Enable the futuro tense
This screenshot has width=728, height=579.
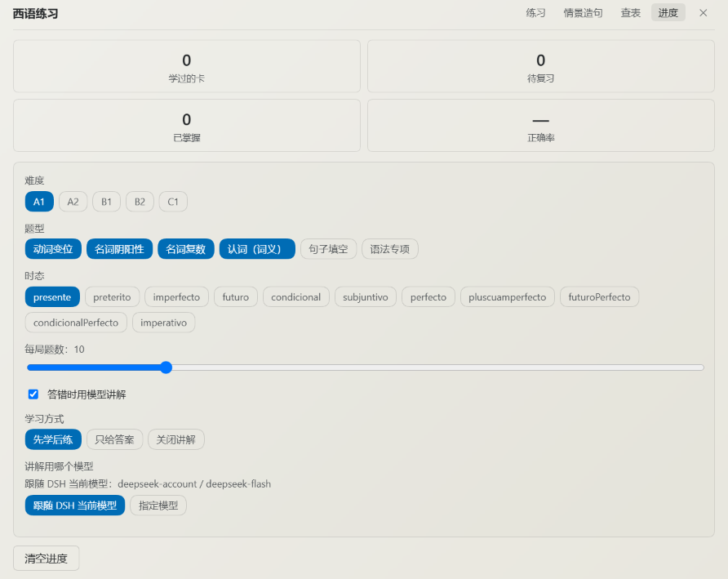[x=235, y=297]
